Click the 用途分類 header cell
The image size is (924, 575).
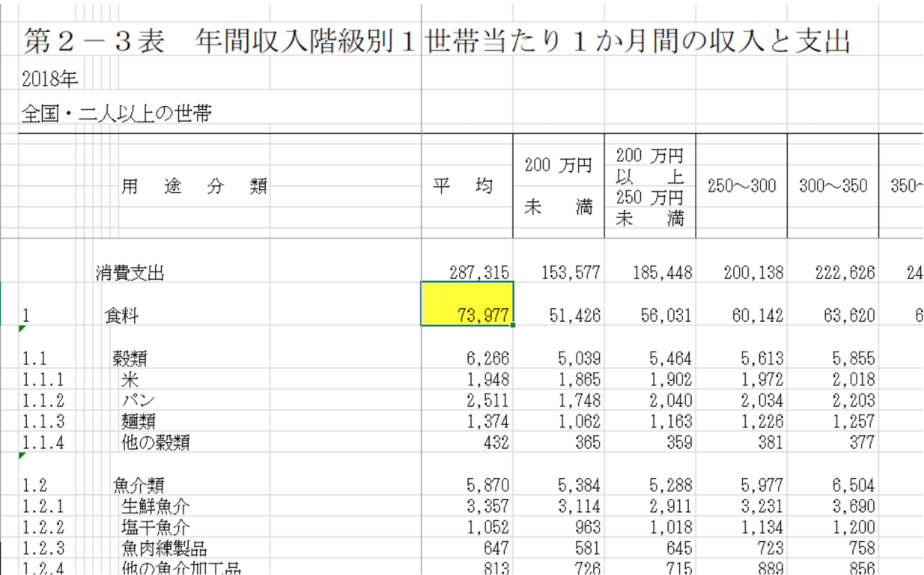(194, 186)
